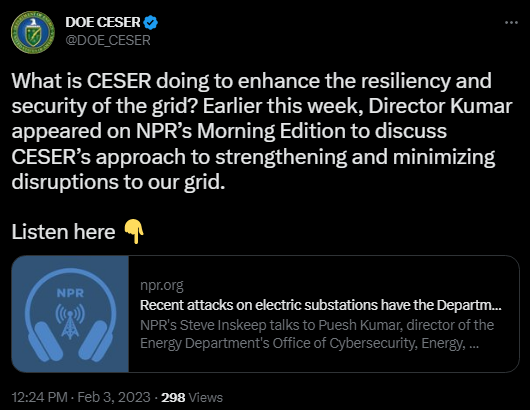
Task: Click the DOE CESER display name
Action: coord(103,22)
